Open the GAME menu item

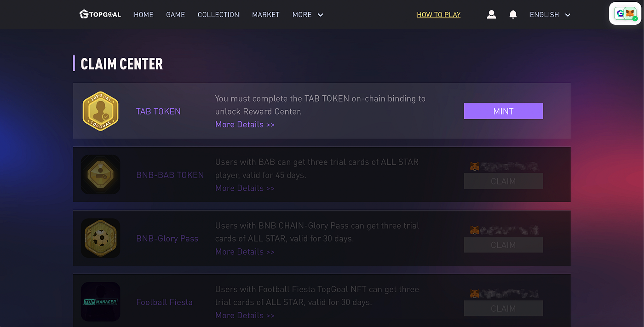pos(175,15)
